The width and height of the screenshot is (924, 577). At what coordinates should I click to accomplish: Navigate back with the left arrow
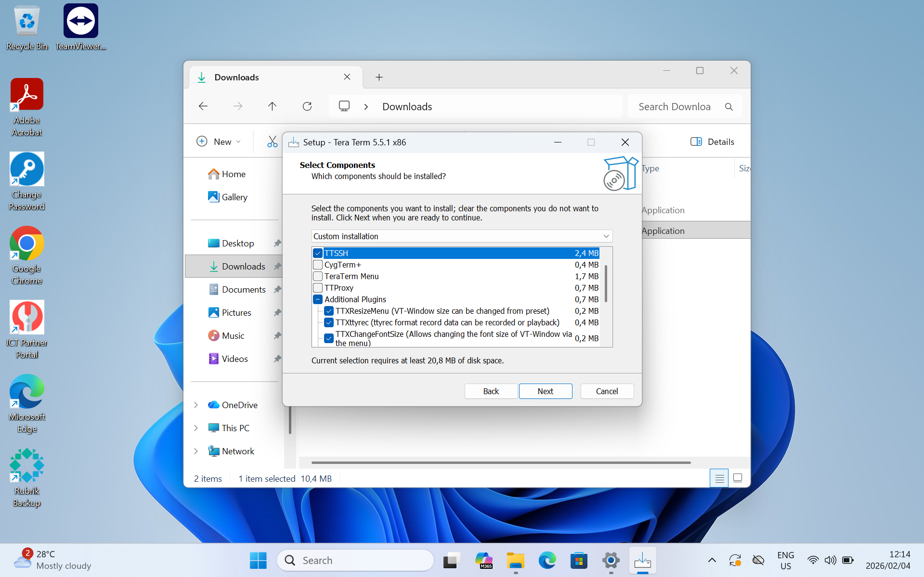(203, 106)
